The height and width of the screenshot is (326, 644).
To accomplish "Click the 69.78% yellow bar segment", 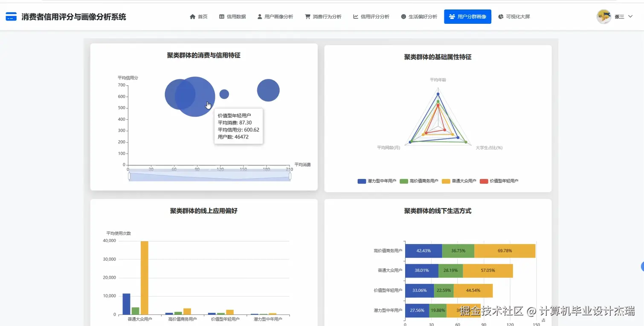I will [505, 251].
